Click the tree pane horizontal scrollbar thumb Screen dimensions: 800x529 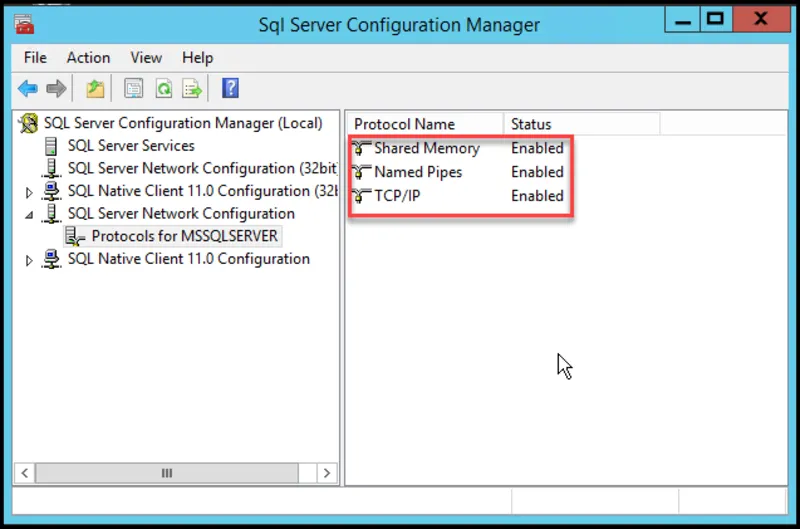point(167,473)
